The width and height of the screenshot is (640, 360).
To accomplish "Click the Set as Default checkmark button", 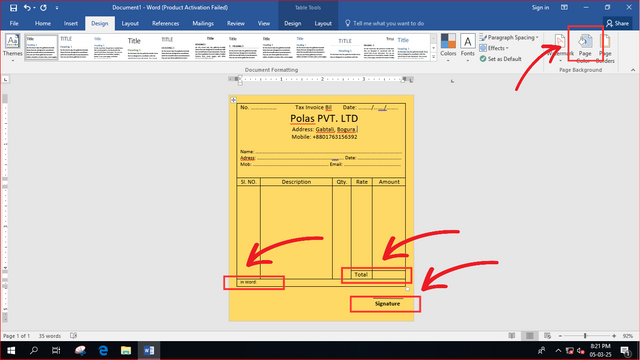I will point(500,59).
